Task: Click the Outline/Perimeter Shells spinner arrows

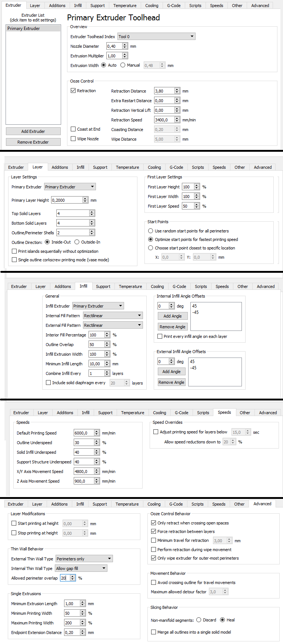Action: [92, 233]
